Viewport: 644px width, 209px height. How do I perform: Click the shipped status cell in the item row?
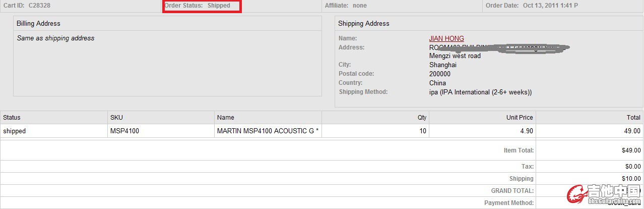[15, 131]
